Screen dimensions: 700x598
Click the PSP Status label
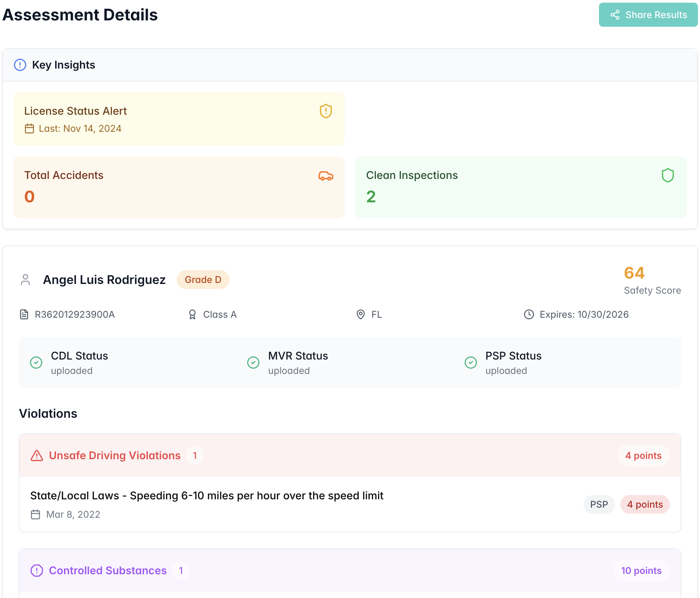(x=513, y=356)
